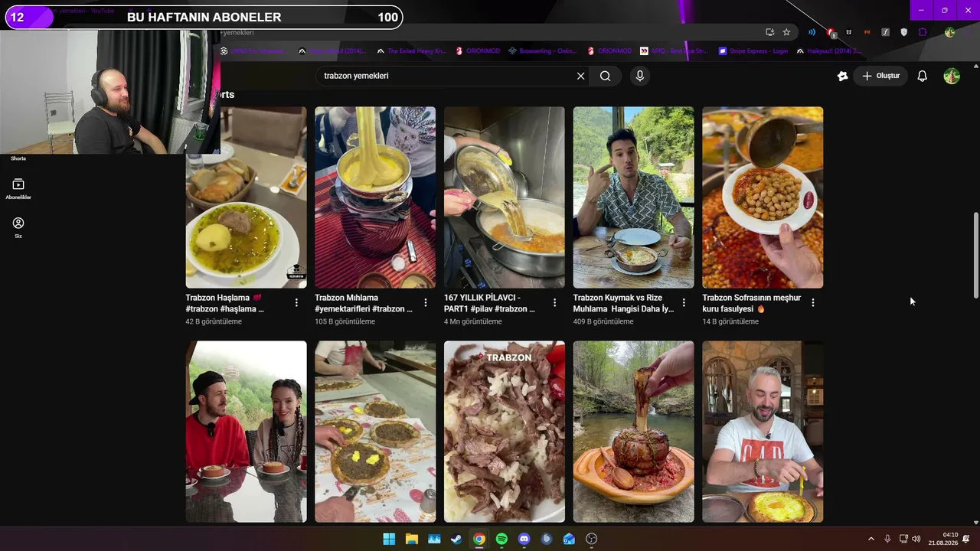
Task: Click the tray microphone icon
Action: 887,539
